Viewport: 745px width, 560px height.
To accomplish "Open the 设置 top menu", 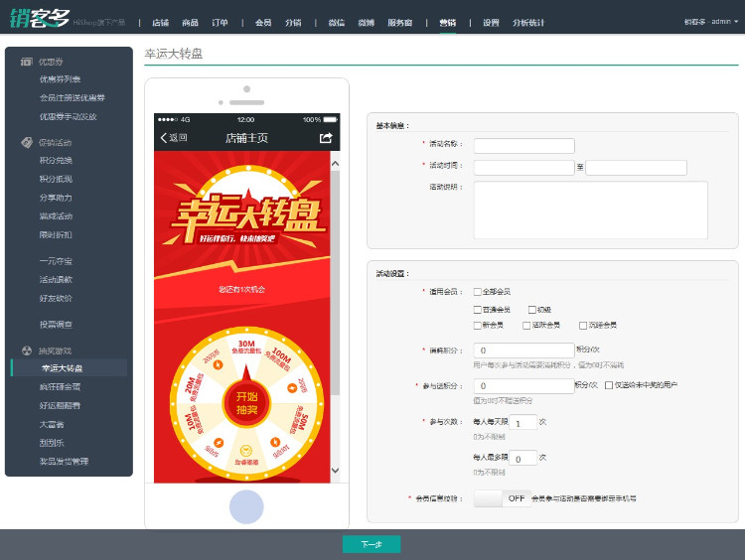I will pos(491,22).
